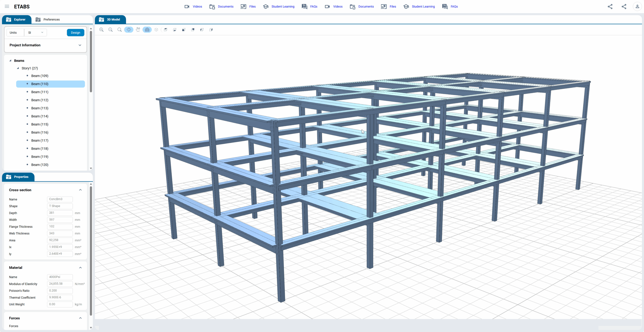Open the SI units dropdown

[35, 32]
